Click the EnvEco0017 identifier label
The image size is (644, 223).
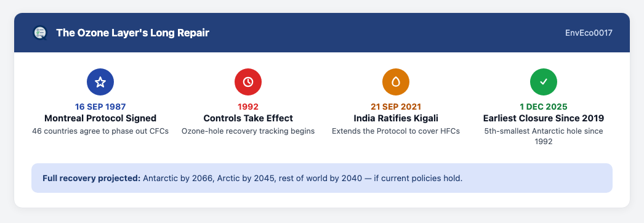pyautogui.click(x=589, y=33)
